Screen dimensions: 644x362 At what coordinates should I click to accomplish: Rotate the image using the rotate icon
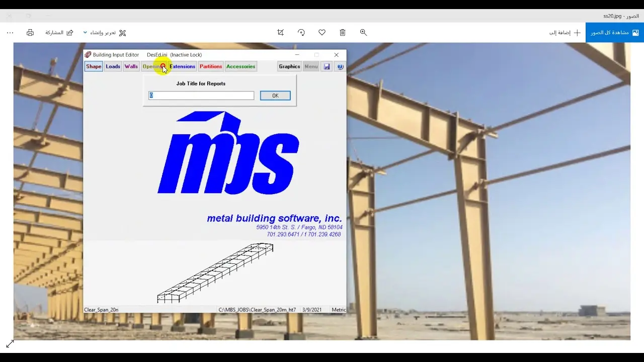[301, 32]
